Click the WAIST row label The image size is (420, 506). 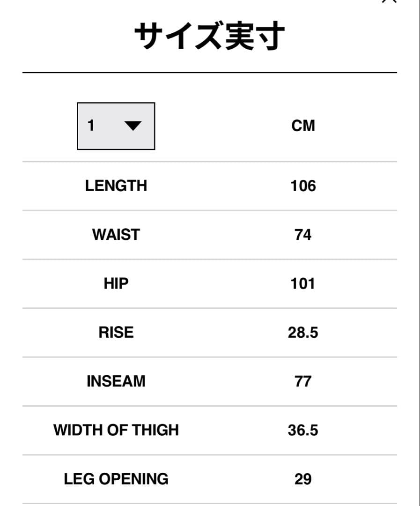pos(116,235)
